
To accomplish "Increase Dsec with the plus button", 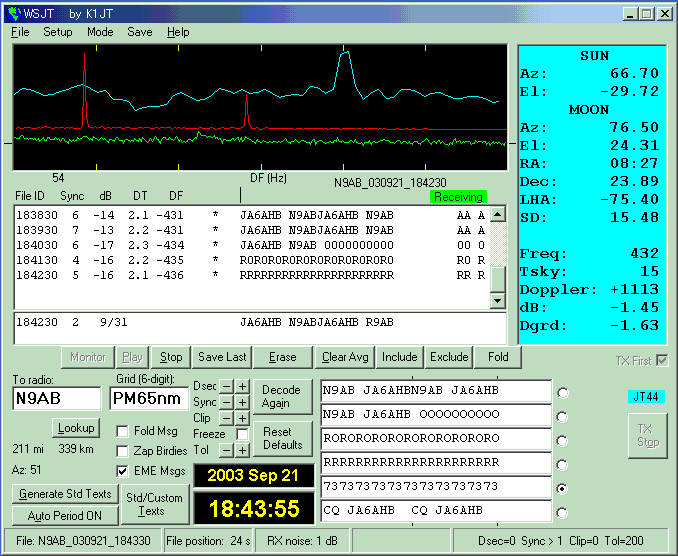I will (243, 387).
